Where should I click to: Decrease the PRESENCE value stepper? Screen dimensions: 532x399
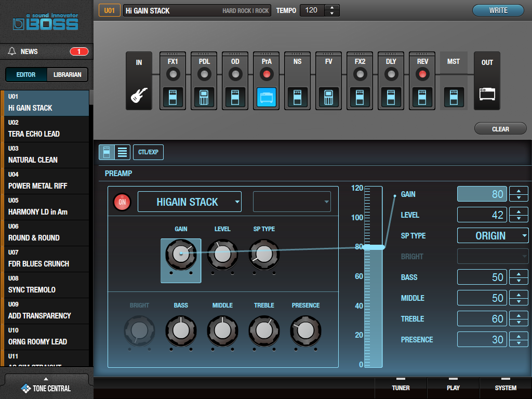(x=518, y=343)
